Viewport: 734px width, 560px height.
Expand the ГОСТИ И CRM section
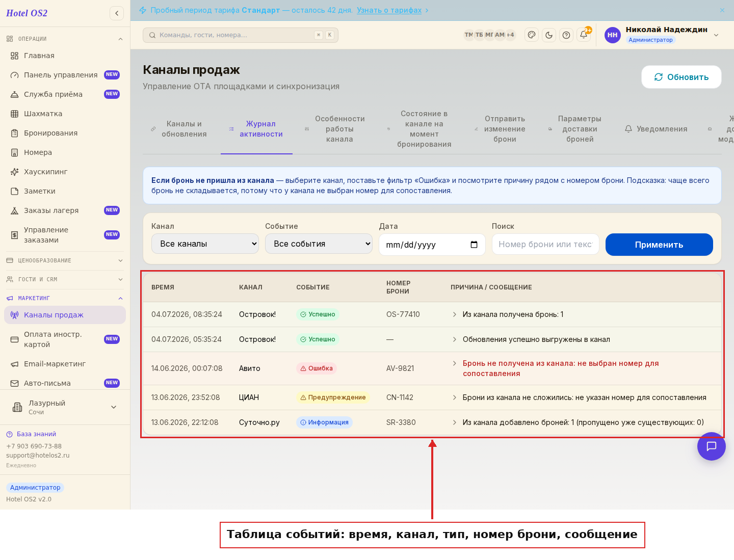(65, 279)
